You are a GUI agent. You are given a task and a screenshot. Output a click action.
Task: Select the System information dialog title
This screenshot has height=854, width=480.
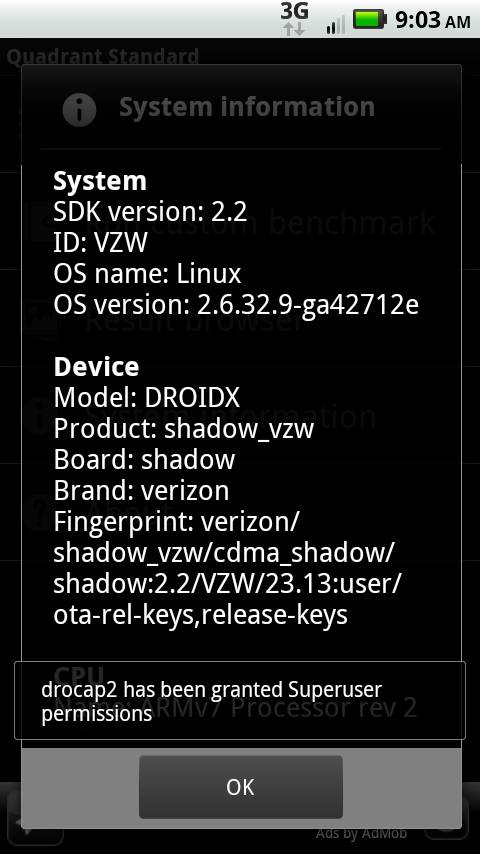point(247,107)
